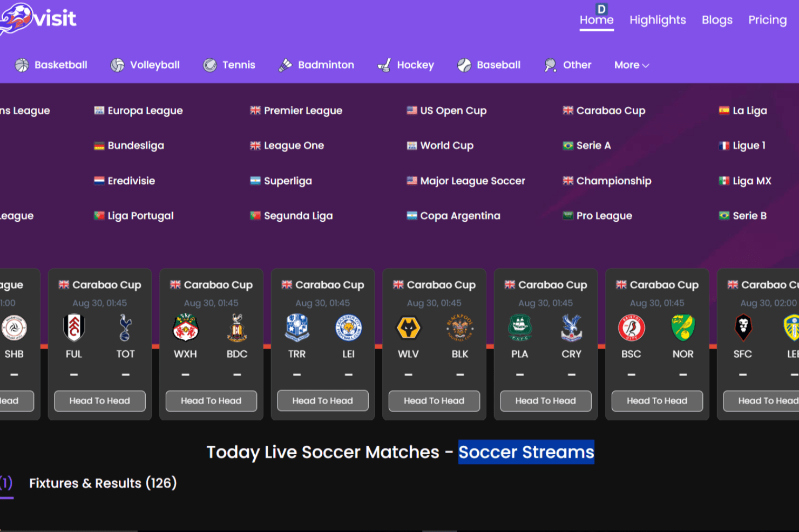This screenshot has width=799, height=532.
Task: Expand the More sports dropdown
Action: coord(632,65)
